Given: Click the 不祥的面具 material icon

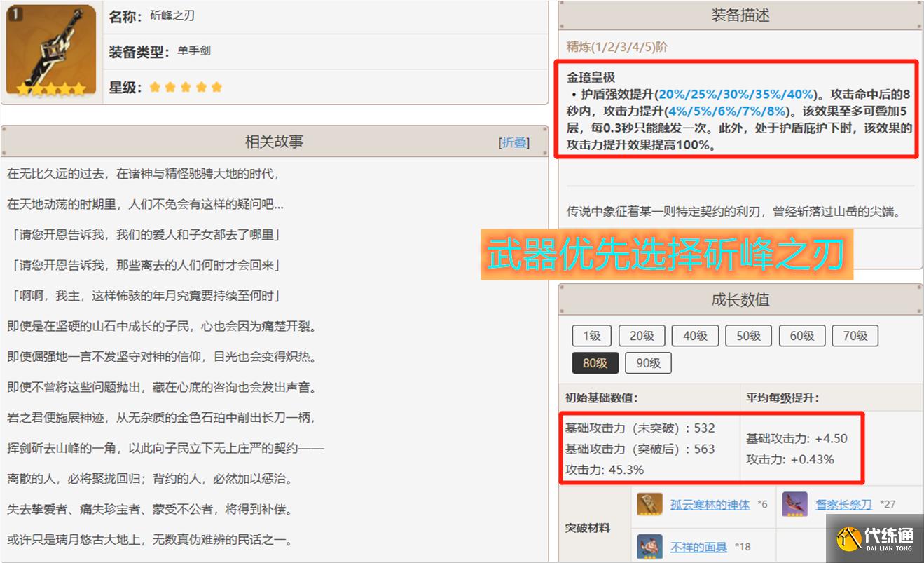Looking at the screenshot, I should pos(649,546).
